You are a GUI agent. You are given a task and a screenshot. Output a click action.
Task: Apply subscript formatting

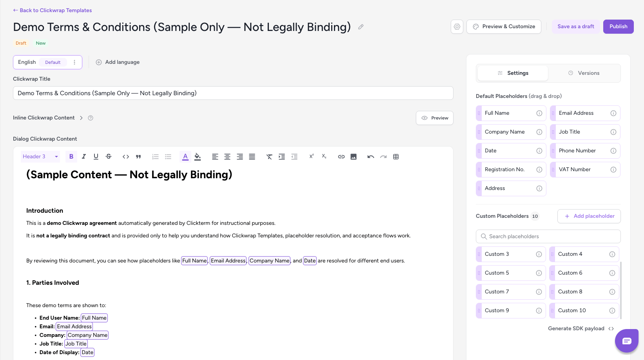click(x=324, y=156)
